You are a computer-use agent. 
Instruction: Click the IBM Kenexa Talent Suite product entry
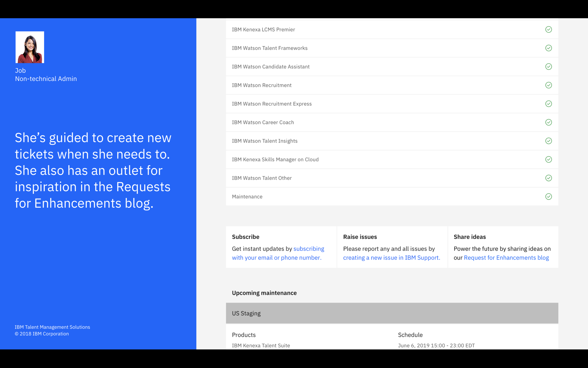tap(261, 345)
